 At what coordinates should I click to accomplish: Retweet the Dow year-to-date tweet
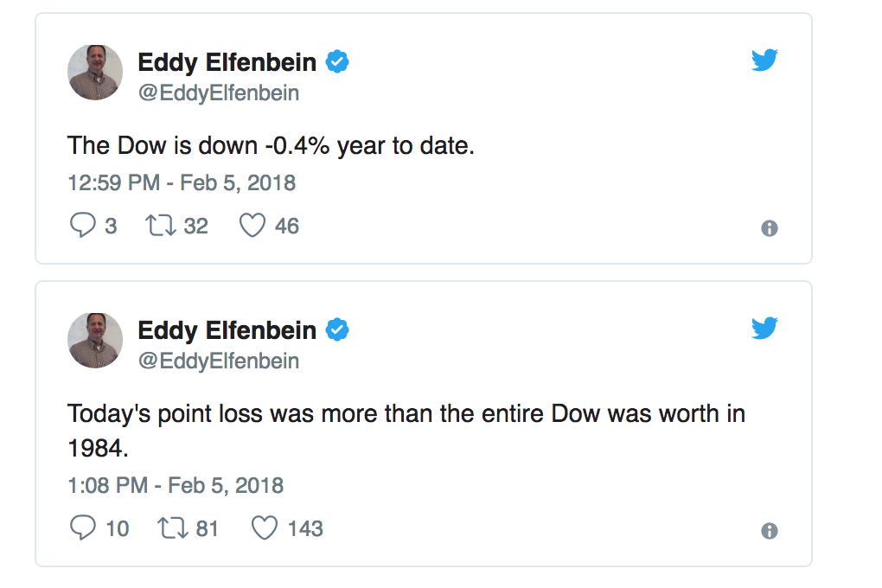coord(160,226)
